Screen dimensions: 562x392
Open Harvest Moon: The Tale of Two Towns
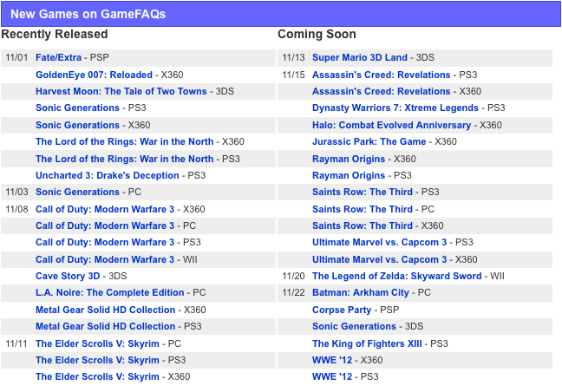121,91
